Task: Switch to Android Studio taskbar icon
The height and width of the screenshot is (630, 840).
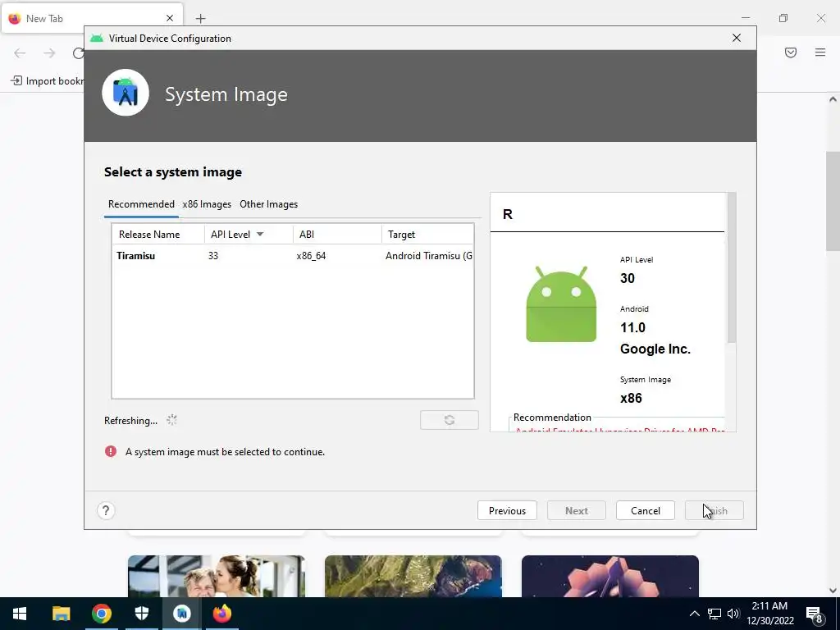Action: pyautogui.click(x=181, y=614)
